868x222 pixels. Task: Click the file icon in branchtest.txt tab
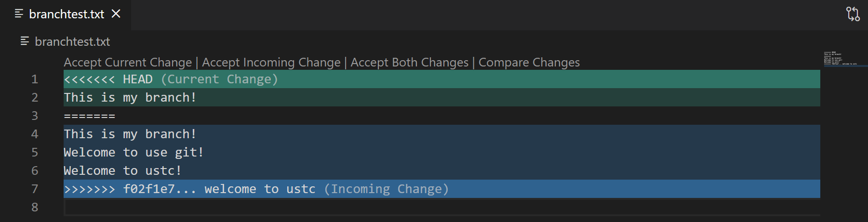coord(19,14)
